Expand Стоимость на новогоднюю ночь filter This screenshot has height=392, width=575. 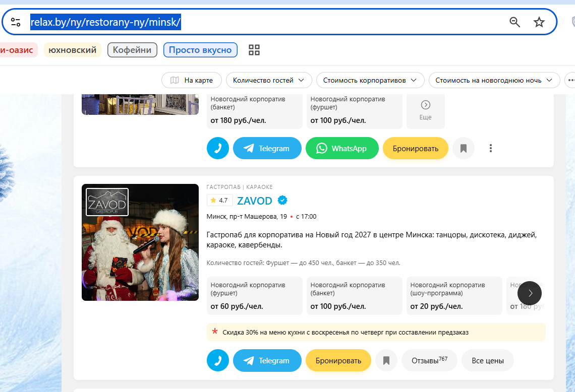(x=494, y=80)
